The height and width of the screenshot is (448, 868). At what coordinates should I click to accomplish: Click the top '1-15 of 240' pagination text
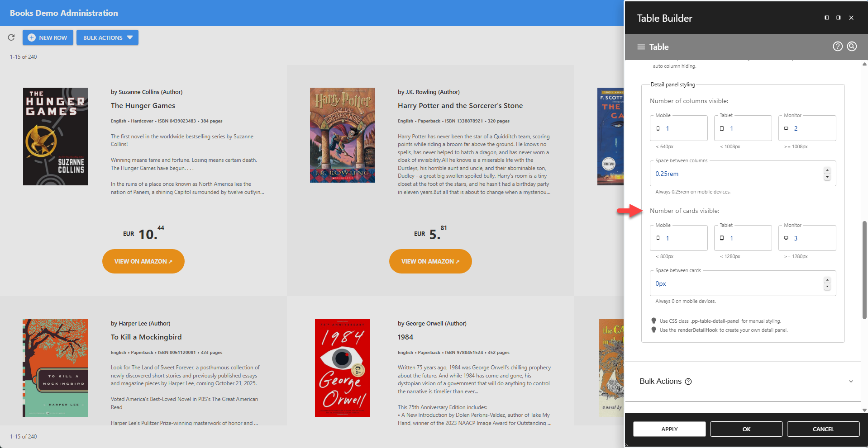(24, 57)
